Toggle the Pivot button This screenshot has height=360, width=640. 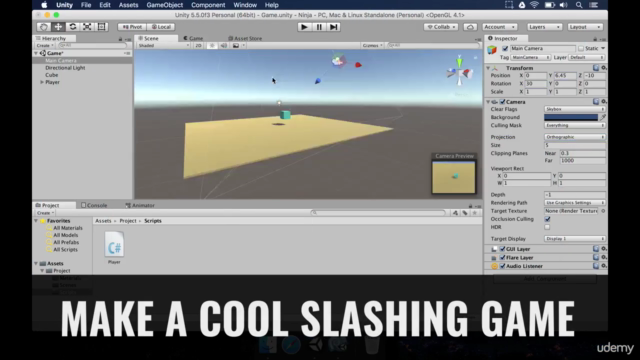132,27
